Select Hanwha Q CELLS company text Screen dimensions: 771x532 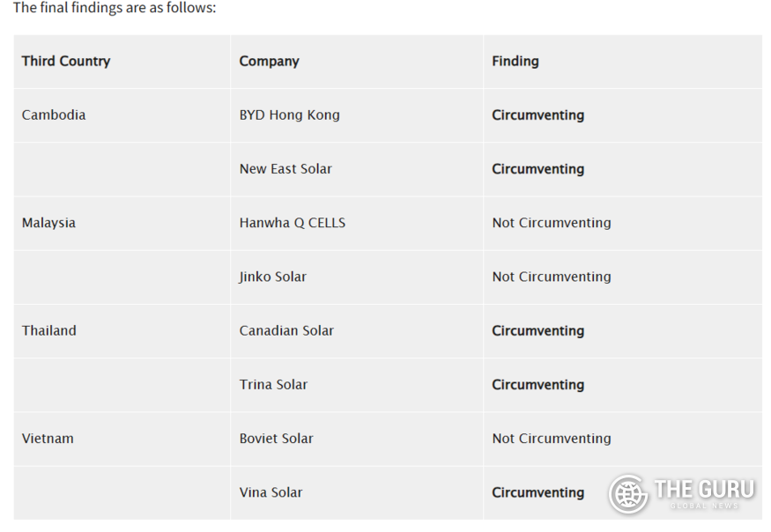(293, 223)
